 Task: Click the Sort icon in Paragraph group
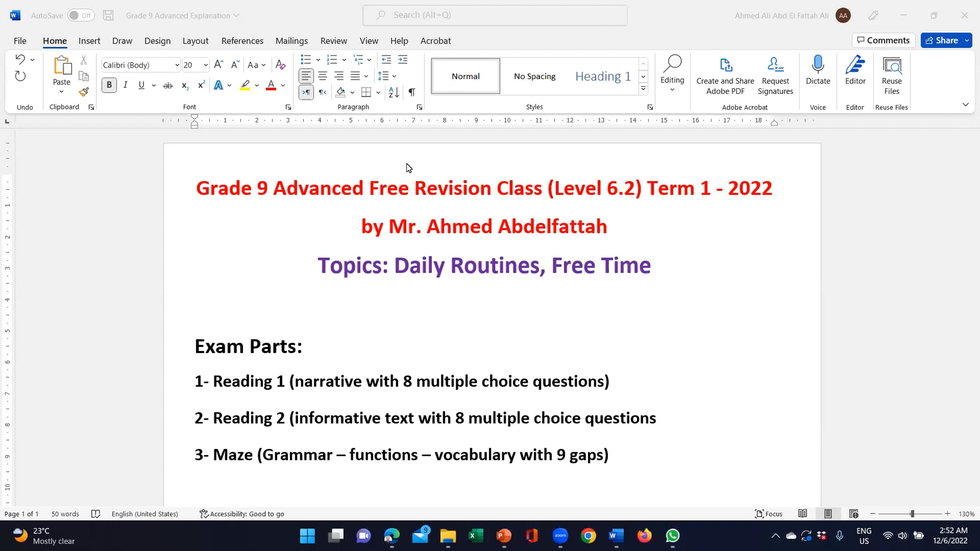(394, 92)
